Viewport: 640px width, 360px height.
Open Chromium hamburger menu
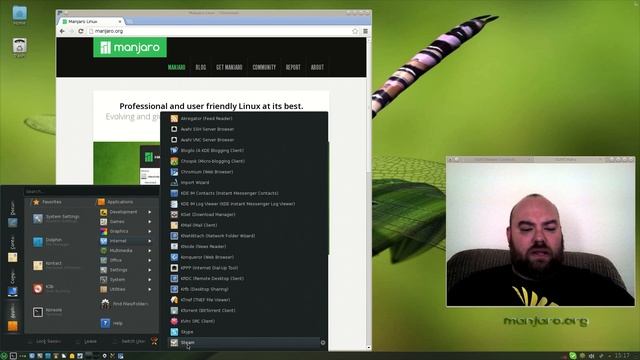[x=365, y=31]
